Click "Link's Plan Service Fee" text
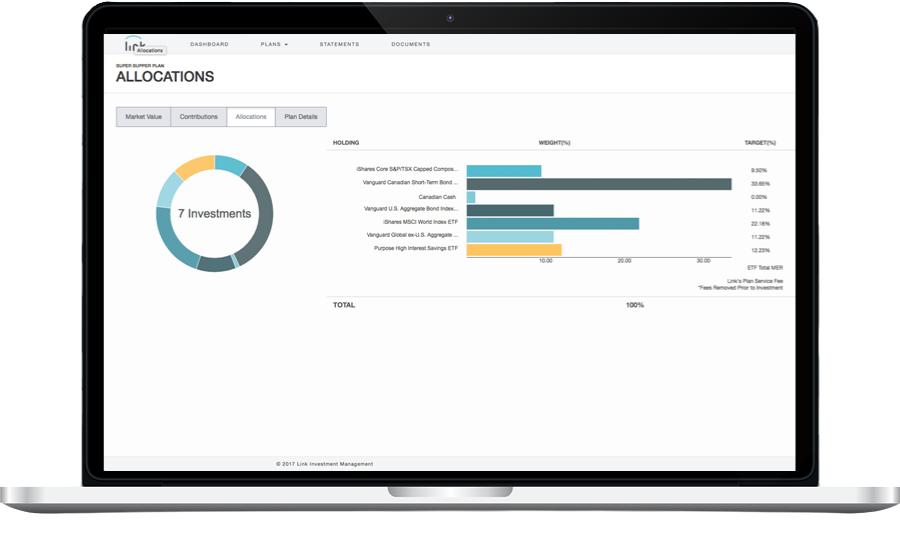The image size is (900, 545). [x=755, y=281]
